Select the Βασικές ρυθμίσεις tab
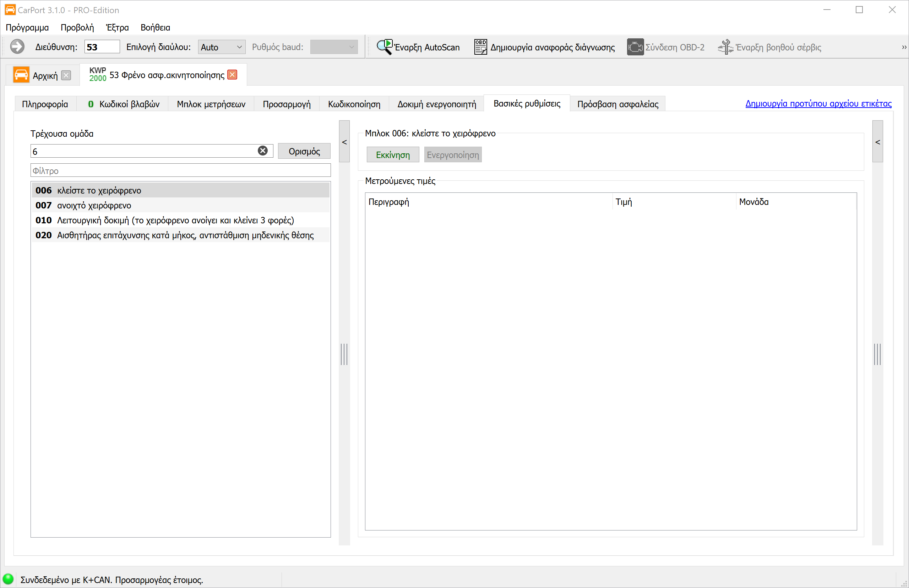 (527, 103)
